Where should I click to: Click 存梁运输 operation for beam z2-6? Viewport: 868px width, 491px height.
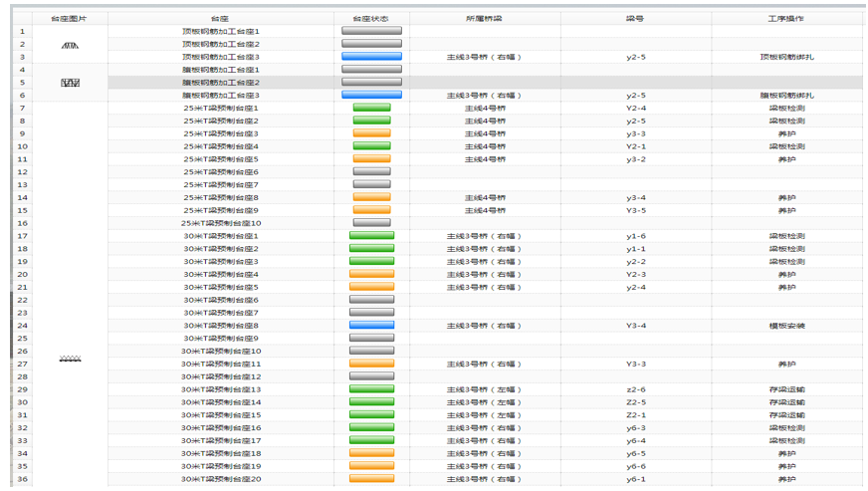point(786,389)
